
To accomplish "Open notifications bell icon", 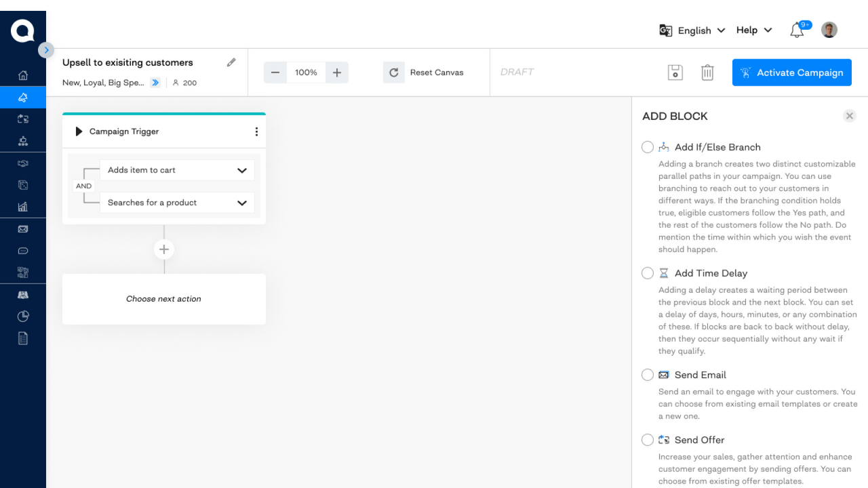I will click(797, 30).
